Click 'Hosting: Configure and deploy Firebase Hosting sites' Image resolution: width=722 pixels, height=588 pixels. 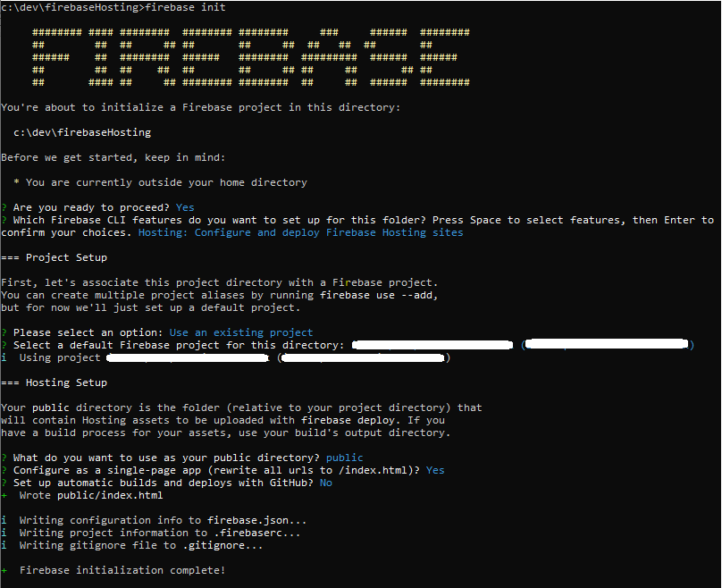click(300, 232)
